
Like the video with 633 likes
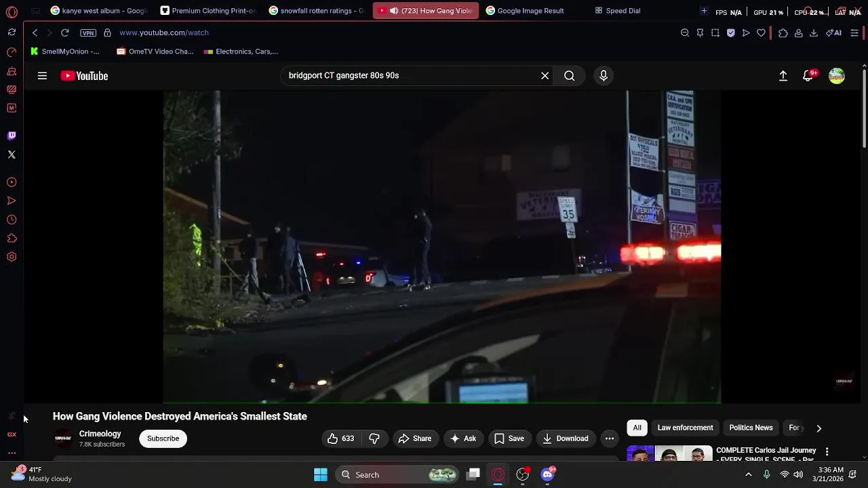click(x=341, y=439)
